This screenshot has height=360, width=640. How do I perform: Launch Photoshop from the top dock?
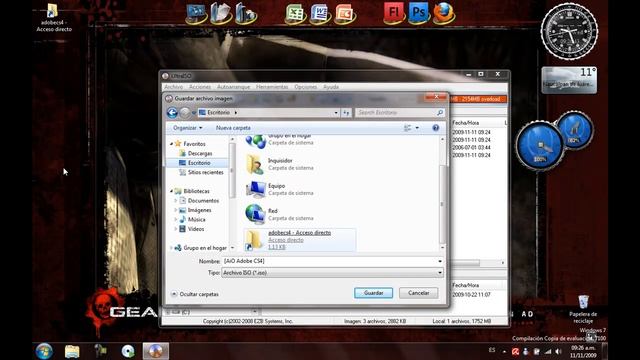tap(419, 13)
